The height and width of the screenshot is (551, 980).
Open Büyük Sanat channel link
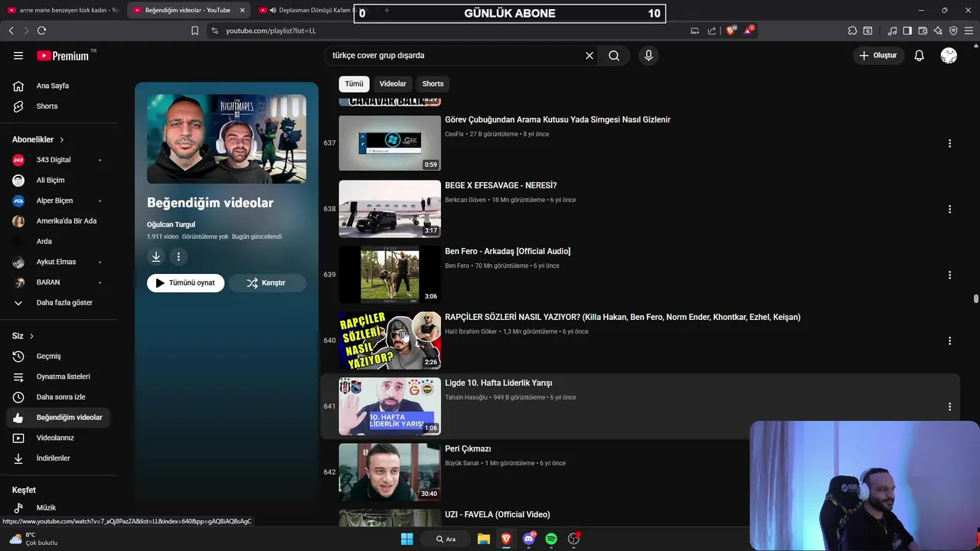pyautogui.click(x=462, y=463)
